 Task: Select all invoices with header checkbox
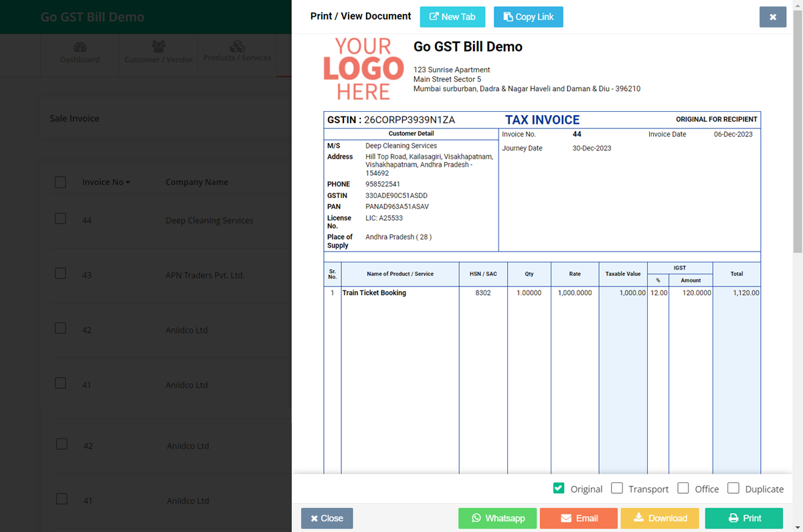tap(60, 182)
